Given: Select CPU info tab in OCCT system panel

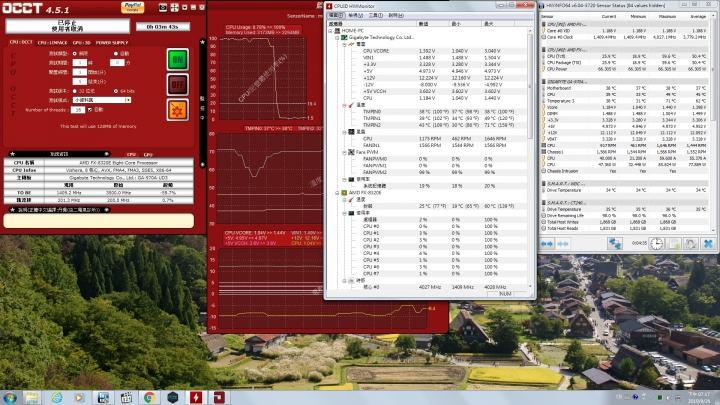Looking at the screenshot, I should click(x=131, y=155).
